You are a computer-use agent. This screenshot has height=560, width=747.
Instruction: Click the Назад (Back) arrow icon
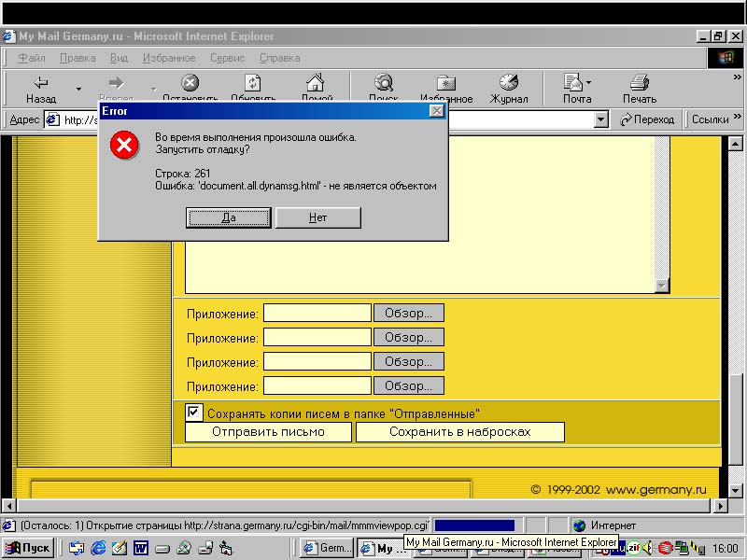coord(40,83)
